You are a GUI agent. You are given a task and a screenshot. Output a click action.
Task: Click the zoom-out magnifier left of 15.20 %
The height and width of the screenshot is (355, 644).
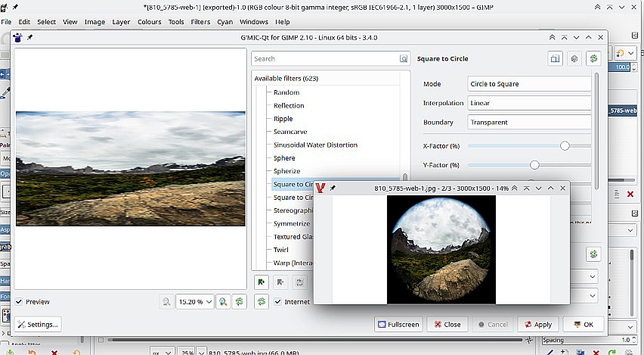tap(166, 301)
